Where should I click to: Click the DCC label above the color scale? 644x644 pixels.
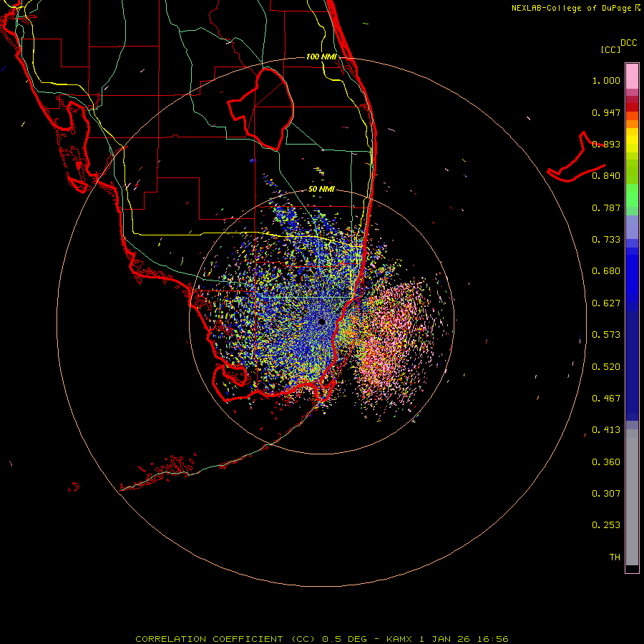pos(628,43)
